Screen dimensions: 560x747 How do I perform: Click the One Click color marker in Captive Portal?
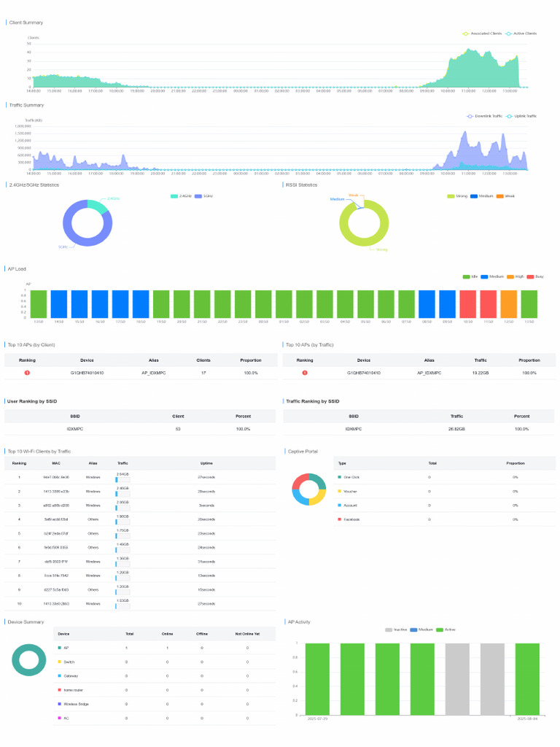[340, 477]
